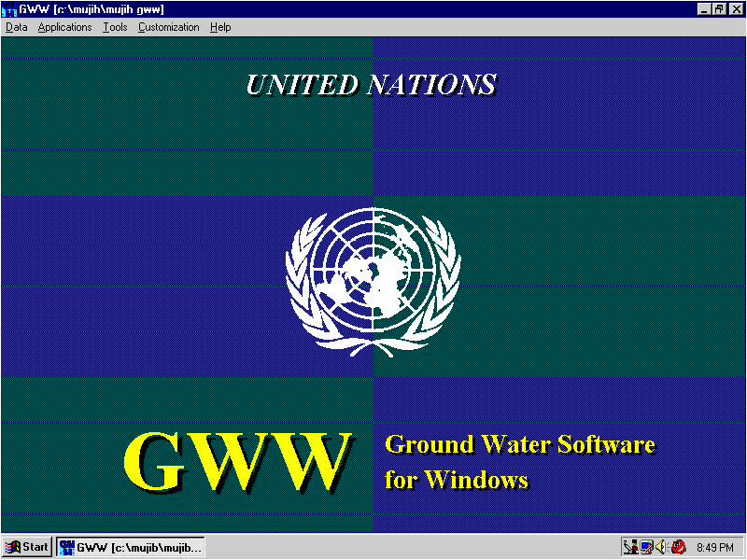Open the Data menu
This screenshot has height=560, width=747.
pyautogui.click(x=16, y=27)
